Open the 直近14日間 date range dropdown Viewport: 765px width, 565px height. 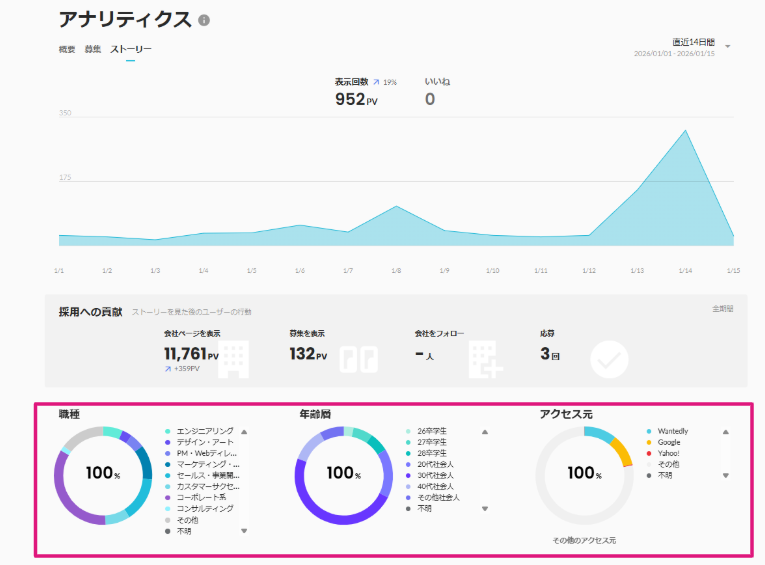click(x=727, y=46)
